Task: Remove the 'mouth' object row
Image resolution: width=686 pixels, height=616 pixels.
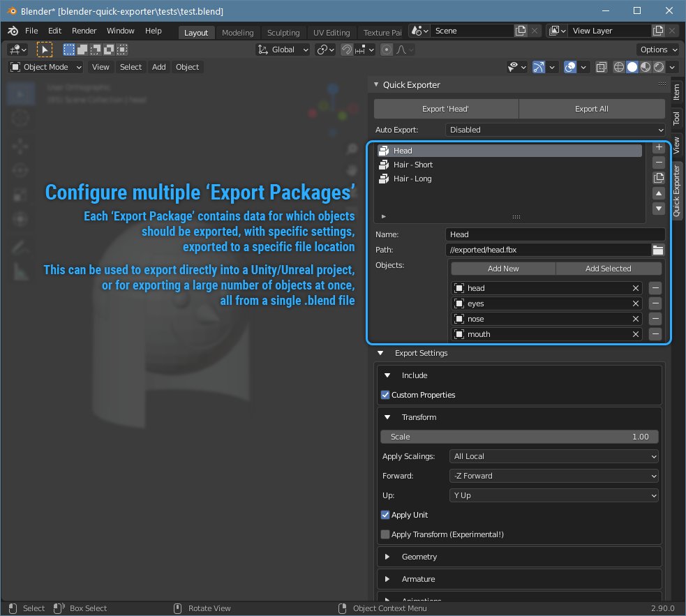Action: pyautogui.click(x=655, y=334)
